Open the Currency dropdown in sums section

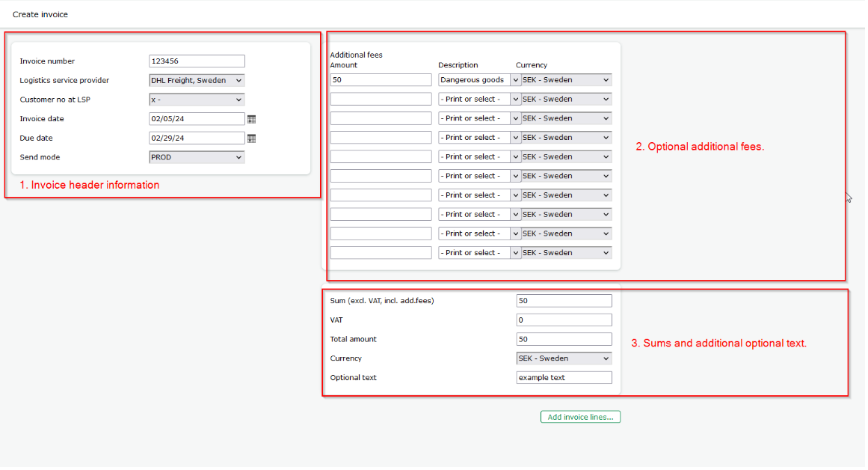564,358
